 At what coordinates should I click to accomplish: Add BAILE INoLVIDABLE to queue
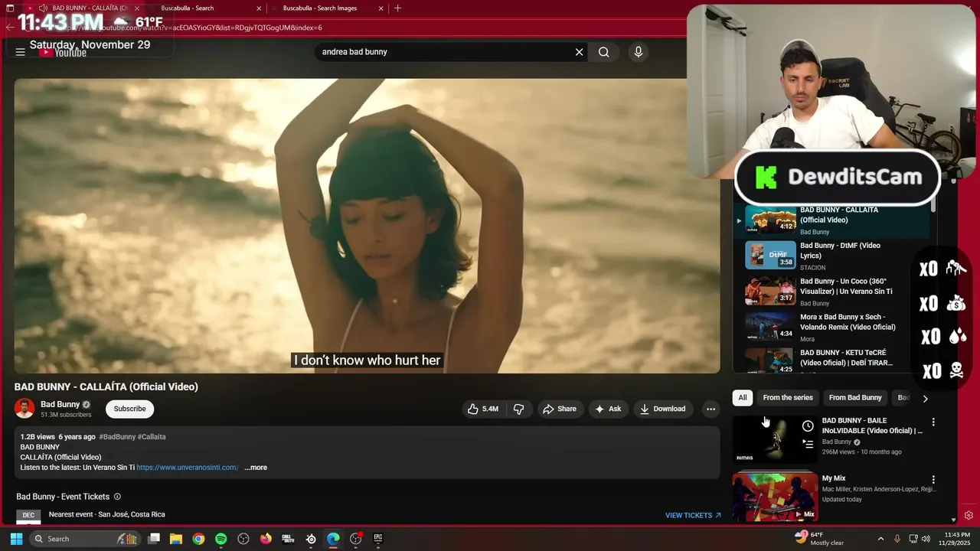[x=808, y=444]
